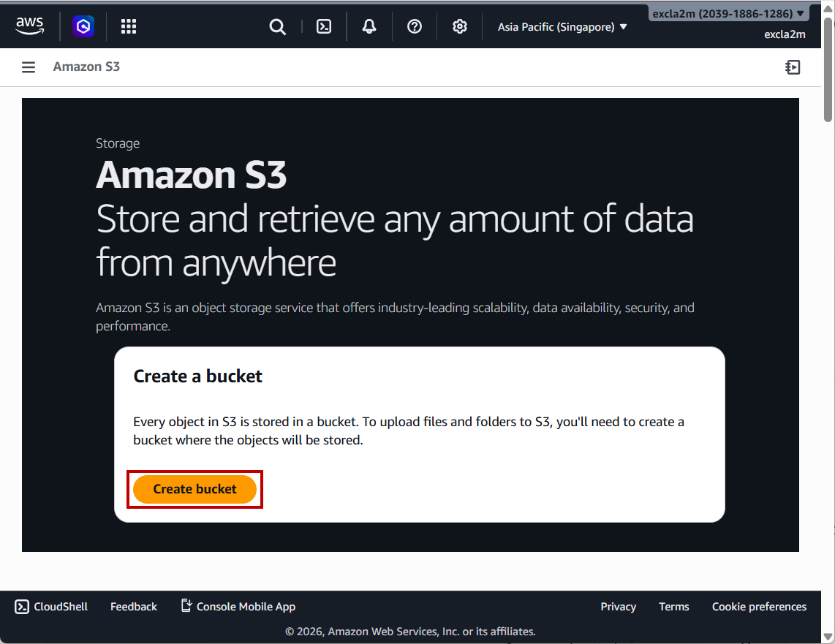Open the services grid menu icon
This screenshot has width=835, height=644.
point(129,27)
